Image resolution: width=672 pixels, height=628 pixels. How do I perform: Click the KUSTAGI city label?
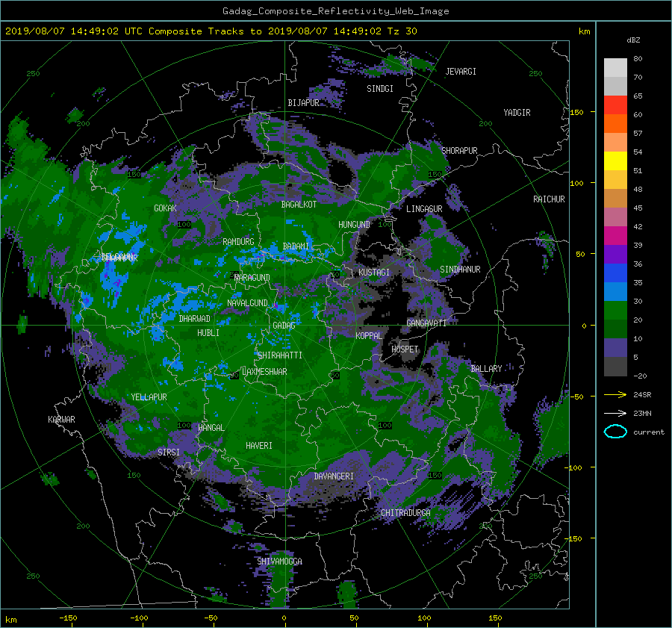(374, 273)
